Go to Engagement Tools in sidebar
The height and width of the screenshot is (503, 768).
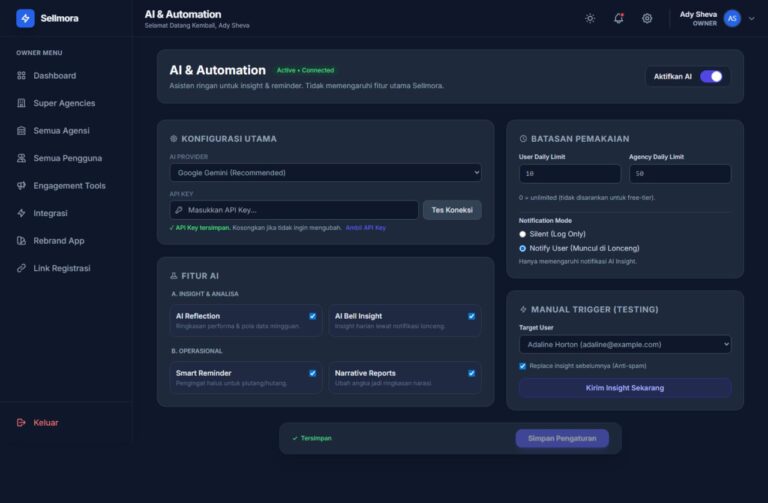69,186
